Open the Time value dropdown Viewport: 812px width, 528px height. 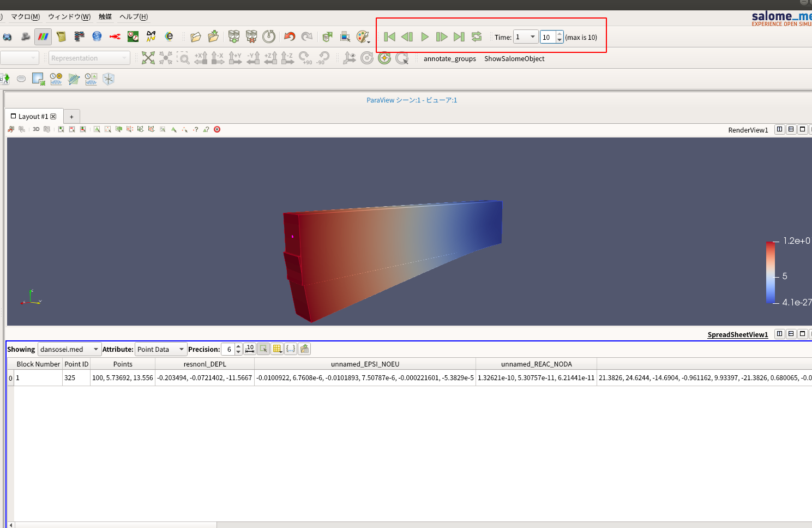tap(526, 37)
